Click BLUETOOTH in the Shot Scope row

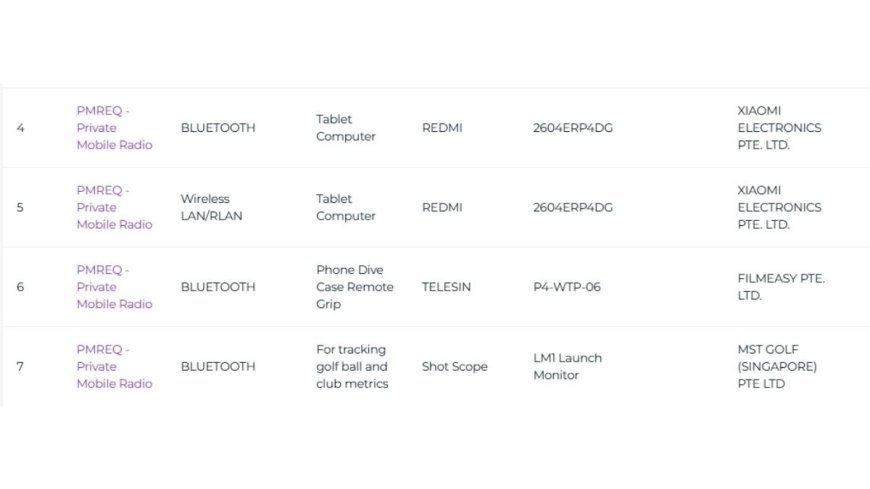217,367
